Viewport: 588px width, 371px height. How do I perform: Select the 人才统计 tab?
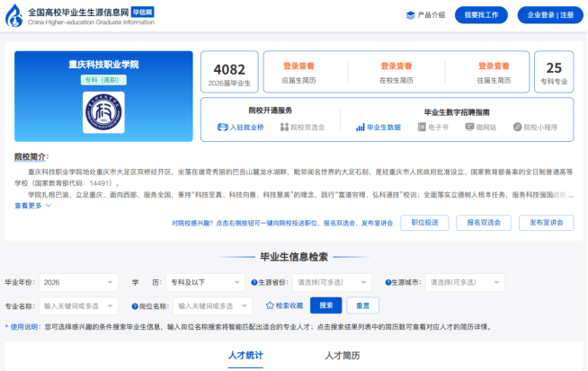click(x=245, y=356)
